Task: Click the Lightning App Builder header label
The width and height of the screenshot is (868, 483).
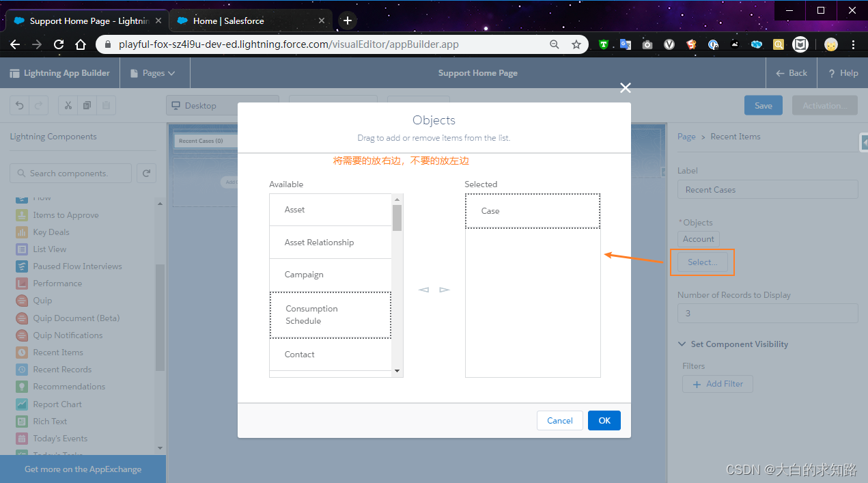Action: tap(66, 73)
